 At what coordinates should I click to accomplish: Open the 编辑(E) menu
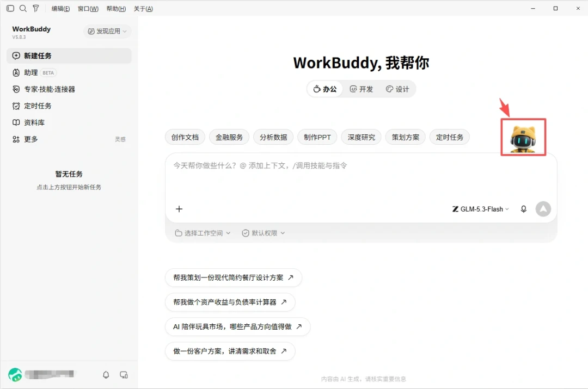point(60,9)
